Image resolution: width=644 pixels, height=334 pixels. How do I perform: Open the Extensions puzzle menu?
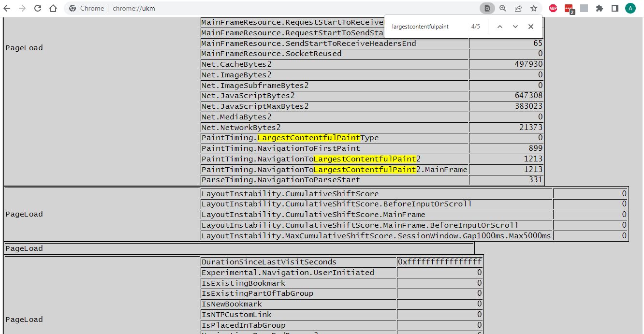600,8
